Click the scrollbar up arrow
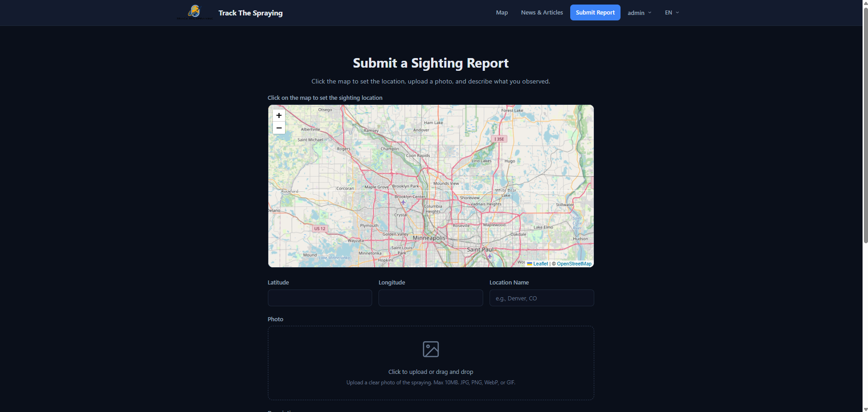This screenshot has height=412, width=868. click(865, 3)
